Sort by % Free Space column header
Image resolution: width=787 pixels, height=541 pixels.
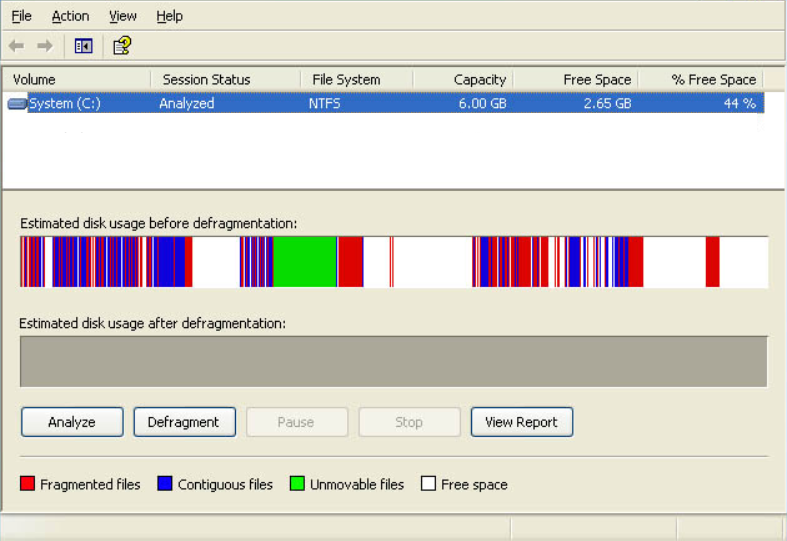coord(701,80)
